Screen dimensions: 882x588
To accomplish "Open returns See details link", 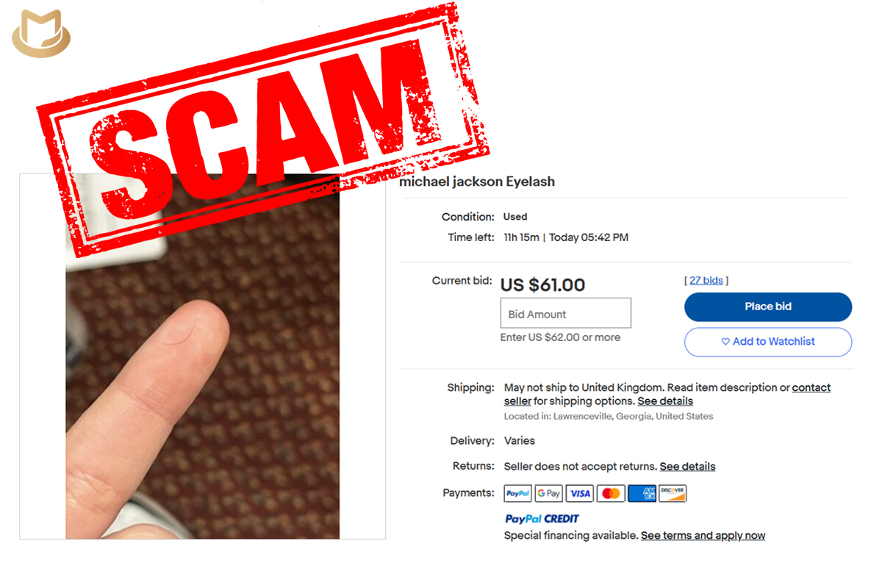I will tap(687, 466).
